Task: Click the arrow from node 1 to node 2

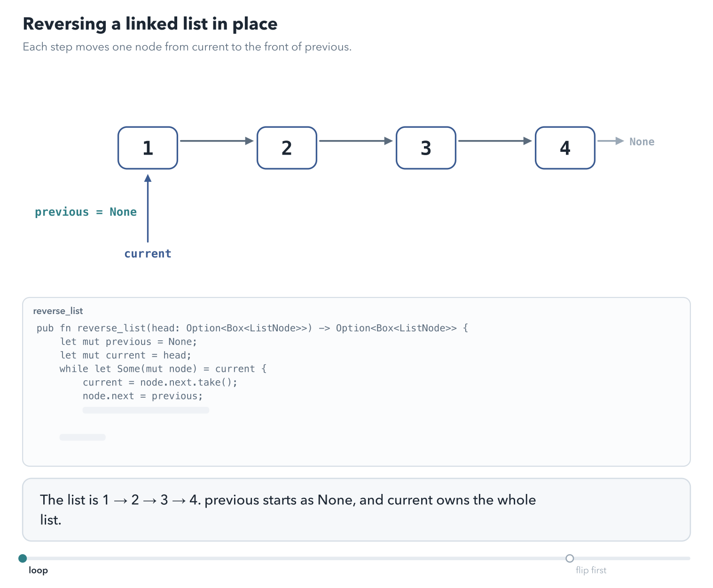Action: 217,141
